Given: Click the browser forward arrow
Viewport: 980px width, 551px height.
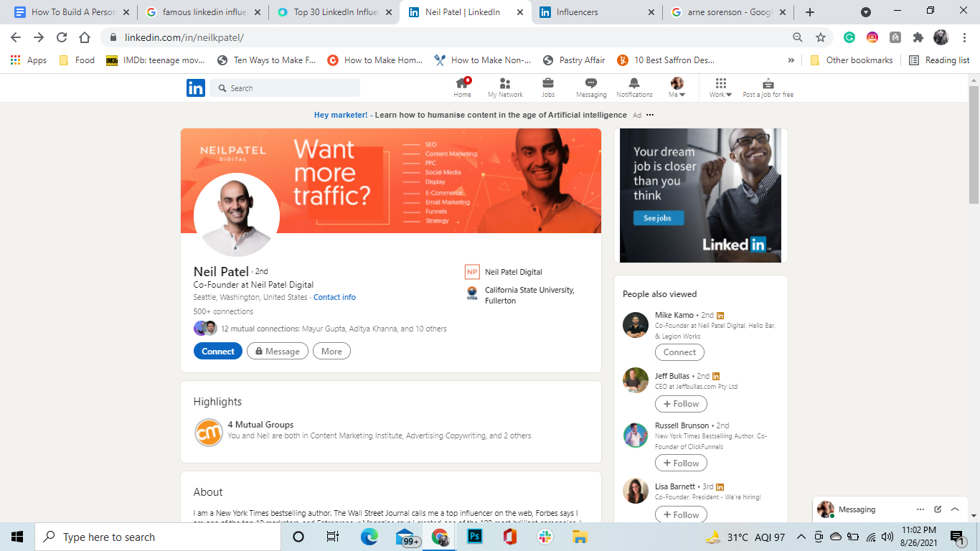Looking at the screenshot, I should tap(39, 37).
